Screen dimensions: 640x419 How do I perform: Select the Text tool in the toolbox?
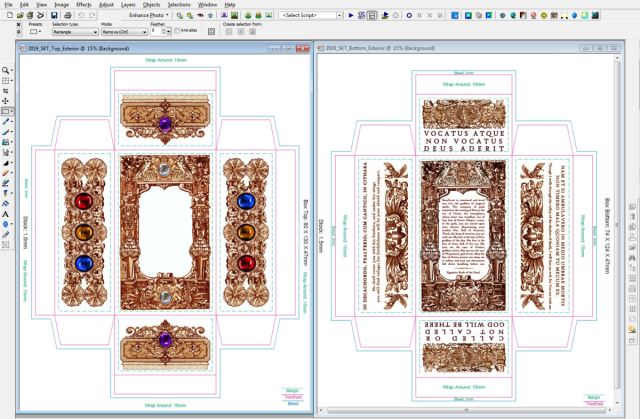6,201
